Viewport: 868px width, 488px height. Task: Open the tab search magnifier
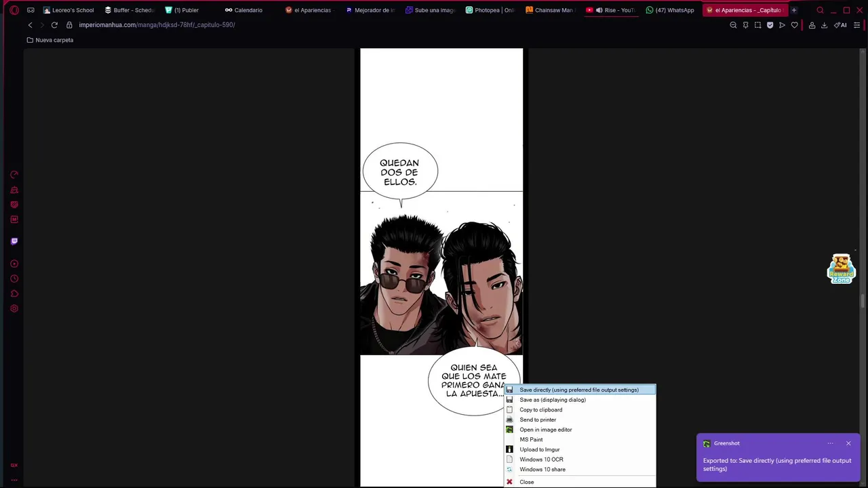[x=821, y=10]
